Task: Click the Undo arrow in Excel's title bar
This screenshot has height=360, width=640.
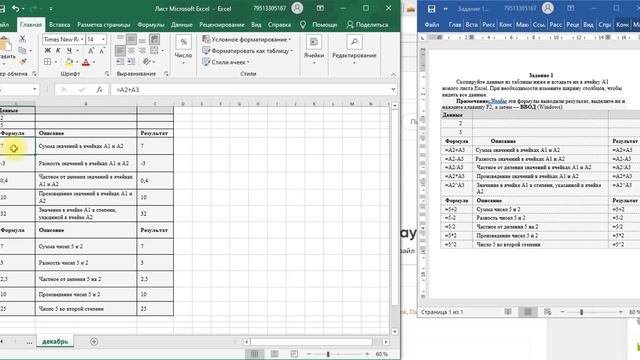Action: [x=16, y=8]
